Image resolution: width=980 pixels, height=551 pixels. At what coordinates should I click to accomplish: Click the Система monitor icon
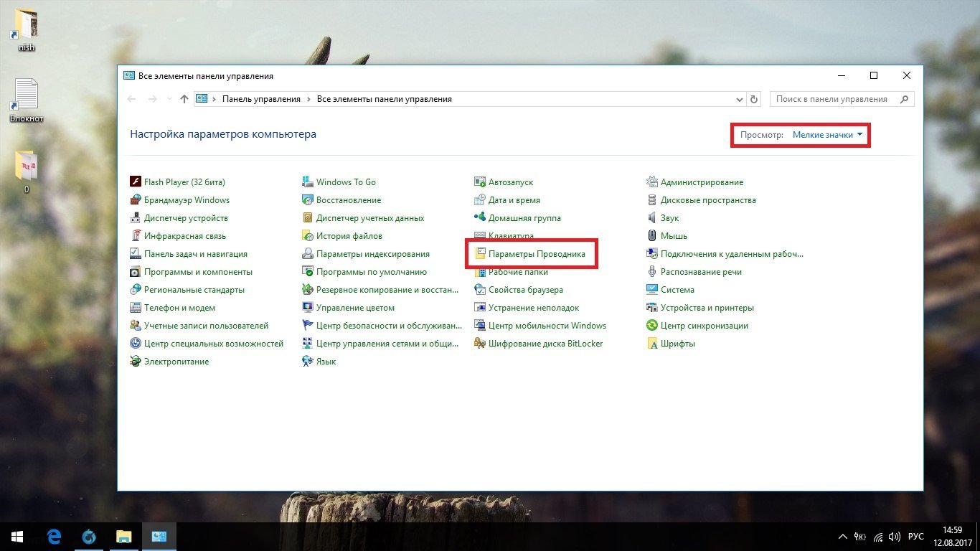(652, 290)
